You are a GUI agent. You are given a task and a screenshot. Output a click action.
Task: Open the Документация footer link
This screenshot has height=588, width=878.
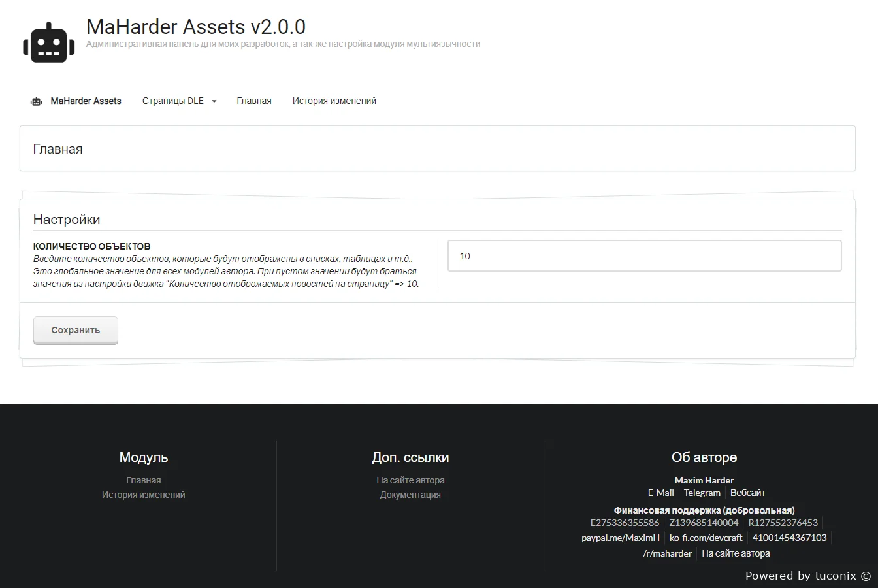pos(410,495)
